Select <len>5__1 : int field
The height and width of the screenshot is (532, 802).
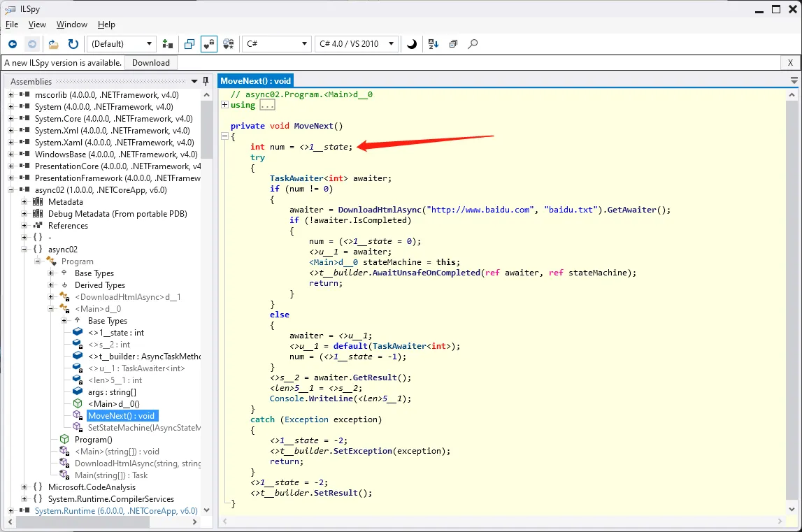(x=115, y=380)
